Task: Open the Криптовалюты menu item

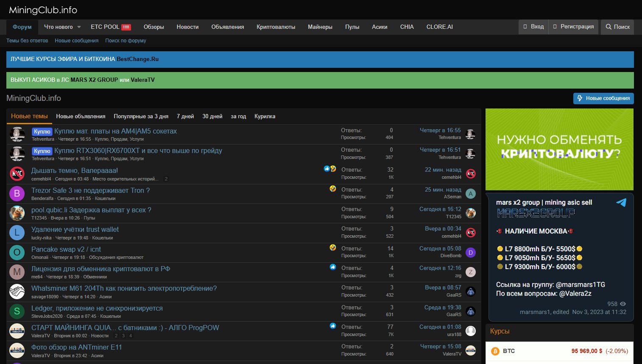Action: pos(276,27)
